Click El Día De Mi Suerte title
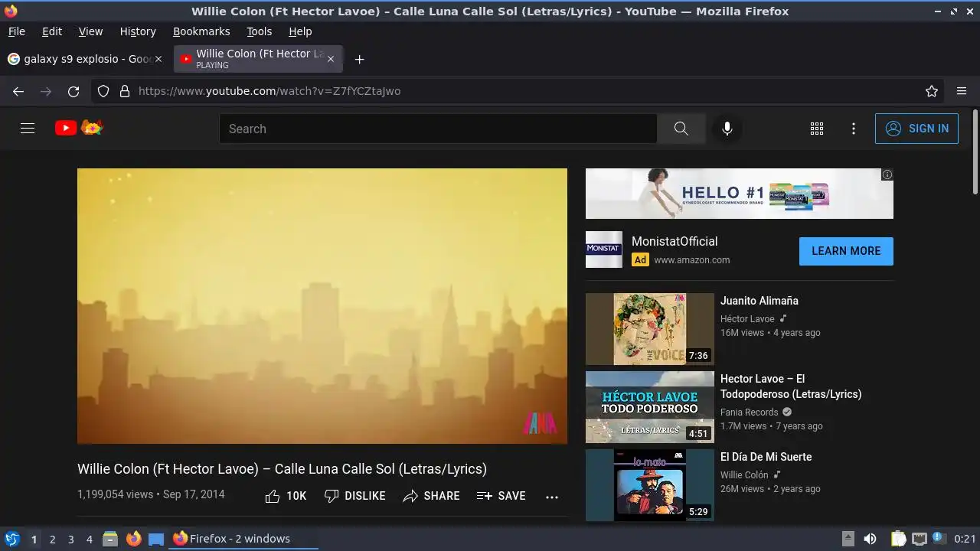 [x=766, y=457]
